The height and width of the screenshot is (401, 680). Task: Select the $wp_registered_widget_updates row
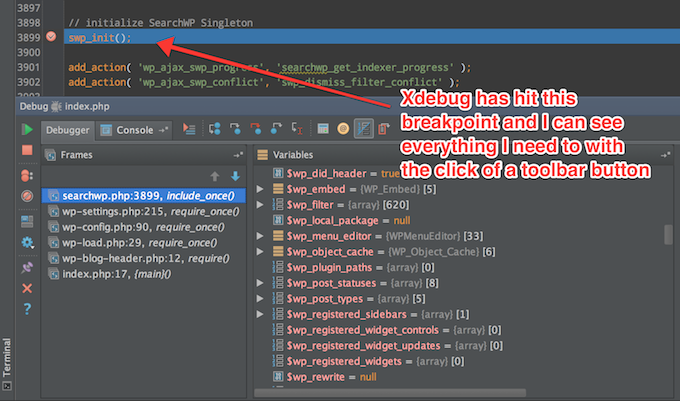(460, 346)
